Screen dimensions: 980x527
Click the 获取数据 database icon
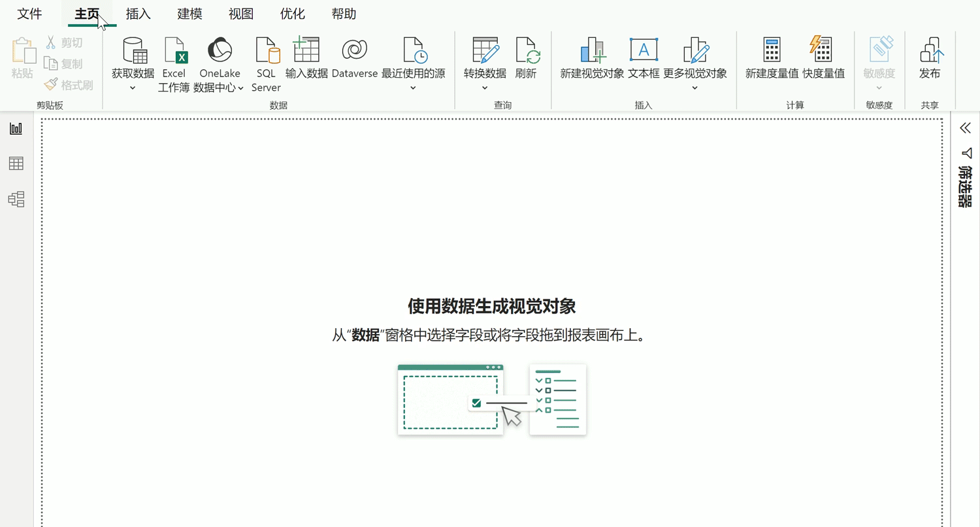tap(133, 50)
